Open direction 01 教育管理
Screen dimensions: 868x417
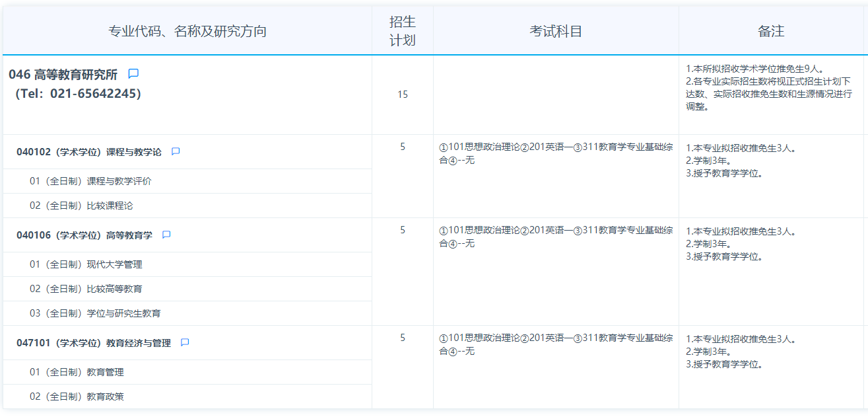point(77,372)
